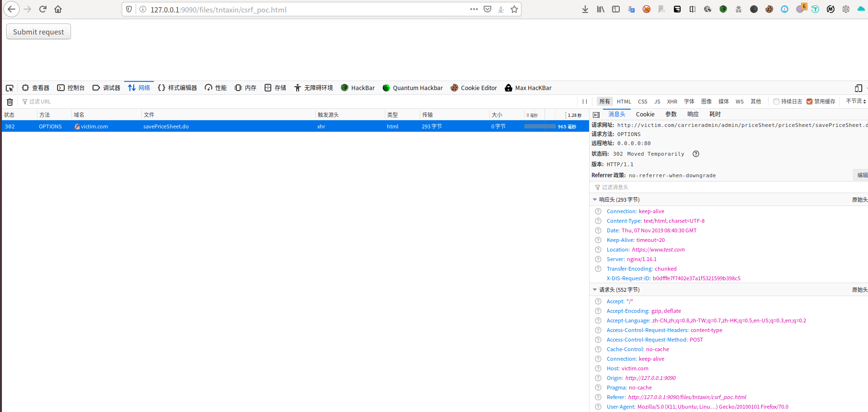Toggle the XHR request filter

click(672, 102)
